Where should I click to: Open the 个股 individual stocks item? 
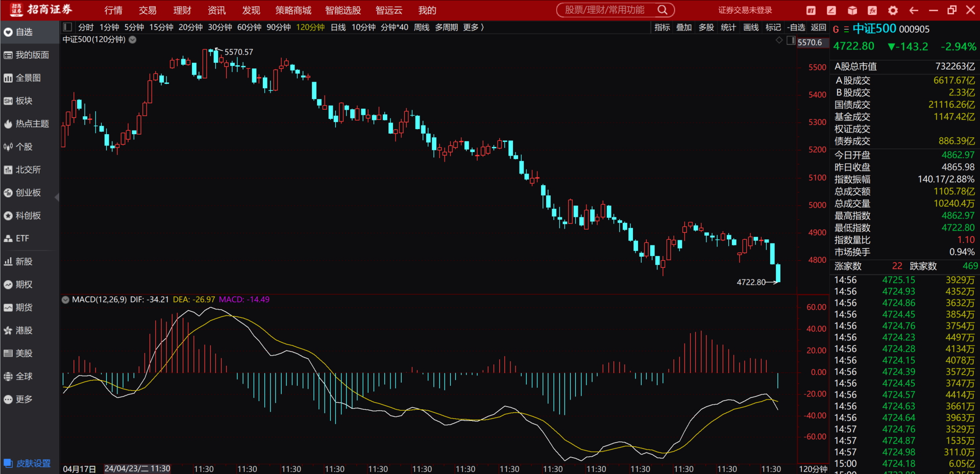coord(30,147)
